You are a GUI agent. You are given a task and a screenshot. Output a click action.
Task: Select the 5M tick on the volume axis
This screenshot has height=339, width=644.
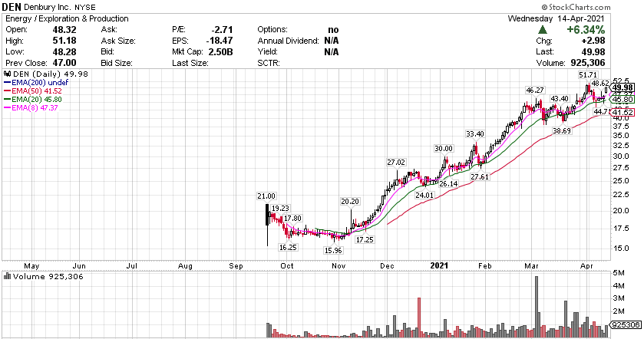618,273
